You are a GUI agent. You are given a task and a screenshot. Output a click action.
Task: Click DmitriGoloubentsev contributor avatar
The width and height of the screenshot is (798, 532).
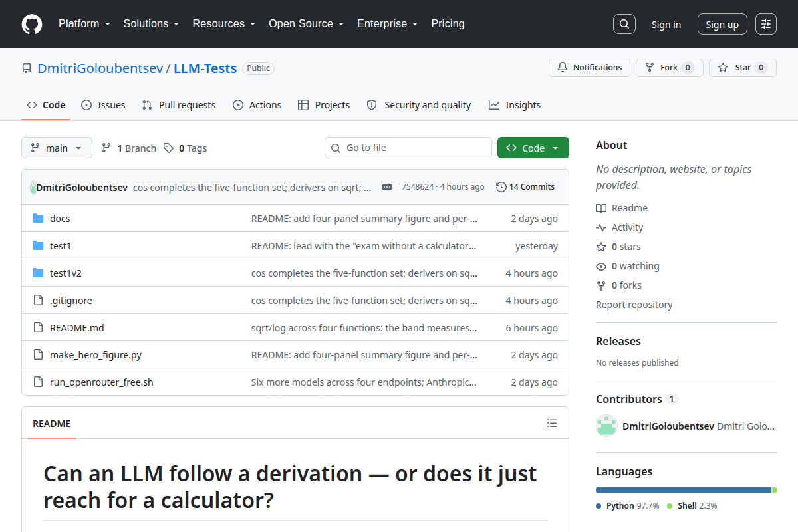pyautogui.click(x=606, y=426)
